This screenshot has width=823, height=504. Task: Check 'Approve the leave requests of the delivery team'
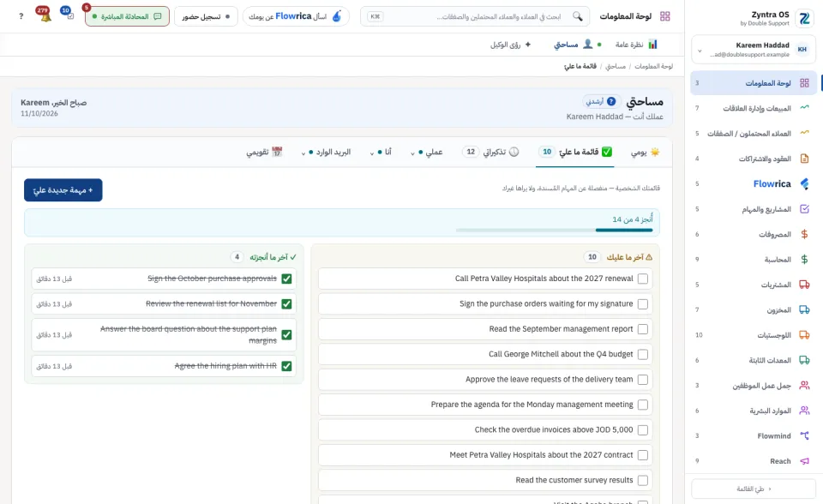pyautogui.click(x=642, y=380)
